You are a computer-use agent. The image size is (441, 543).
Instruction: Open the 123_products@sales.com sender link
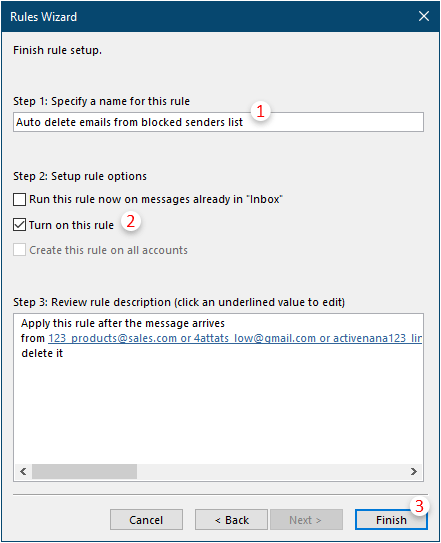click(113, 338)
